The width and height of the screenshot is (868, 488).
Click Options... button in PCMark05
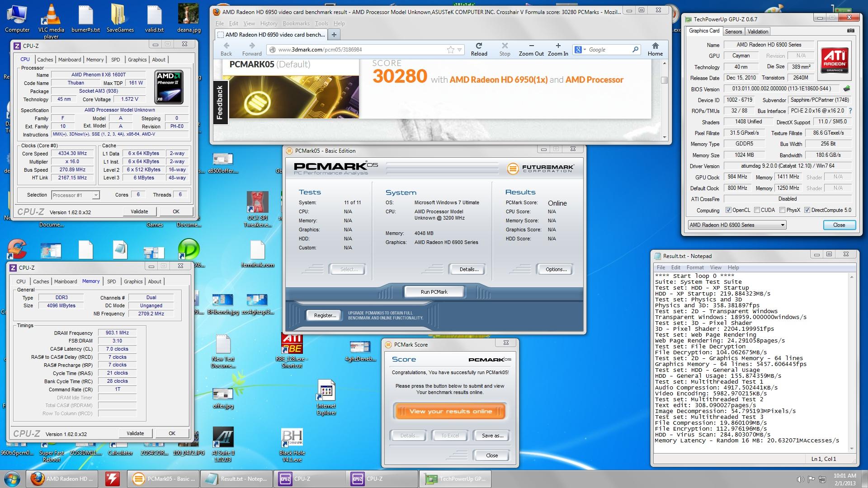click(556, 269)
